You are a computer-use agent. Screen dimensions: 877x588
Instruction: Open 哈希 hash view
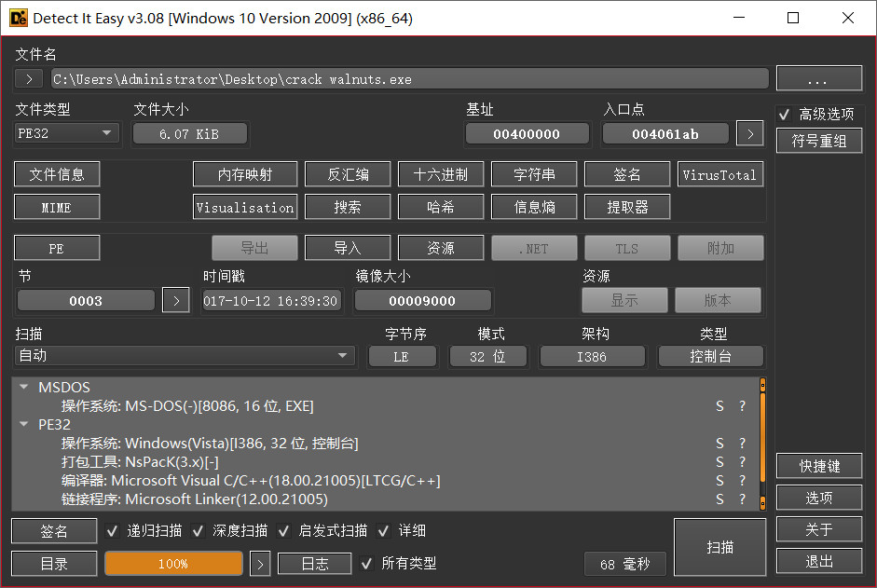tap(441, 207)
